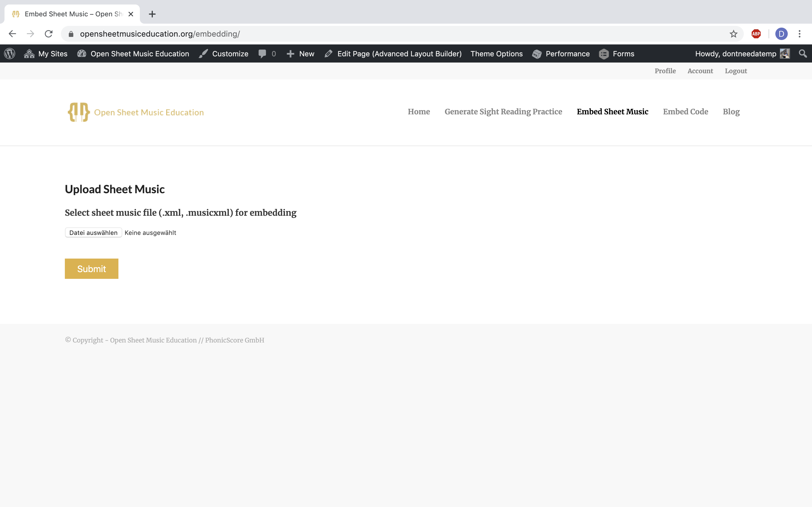
Task: Click the browser address bar URL
Action: pyautogui.click(x=160, y=34)
